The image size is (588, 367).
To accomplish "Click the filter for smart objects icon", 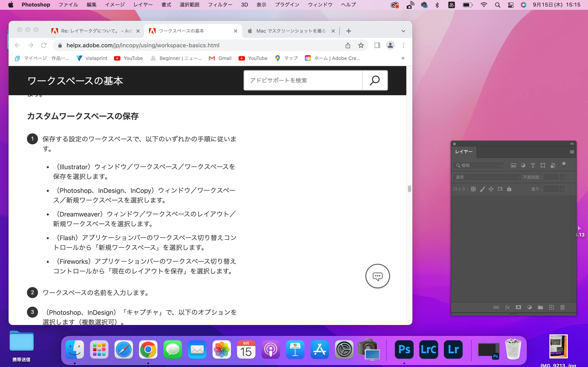I will coord(553,165).
